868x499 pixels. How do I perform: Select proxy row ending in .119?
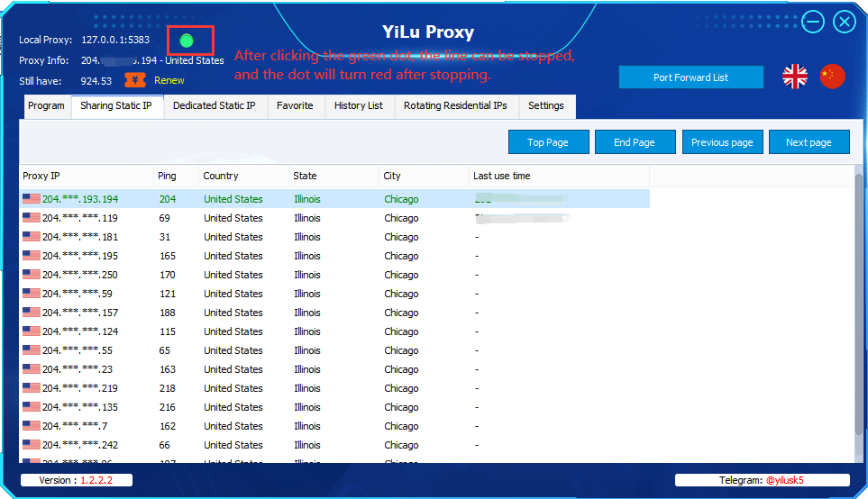point(335,218)
